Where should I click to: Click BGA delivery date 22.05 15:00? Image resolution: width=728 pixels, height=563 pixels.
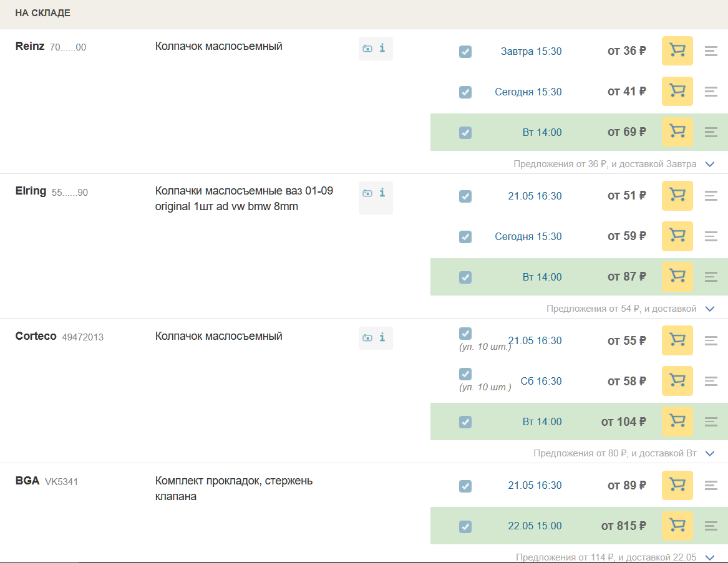535,526
